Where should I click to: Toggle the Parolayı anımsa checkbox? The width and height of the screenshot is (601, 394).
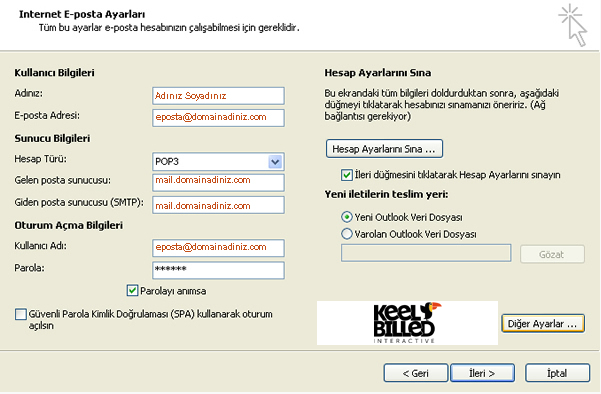point(132,291)
